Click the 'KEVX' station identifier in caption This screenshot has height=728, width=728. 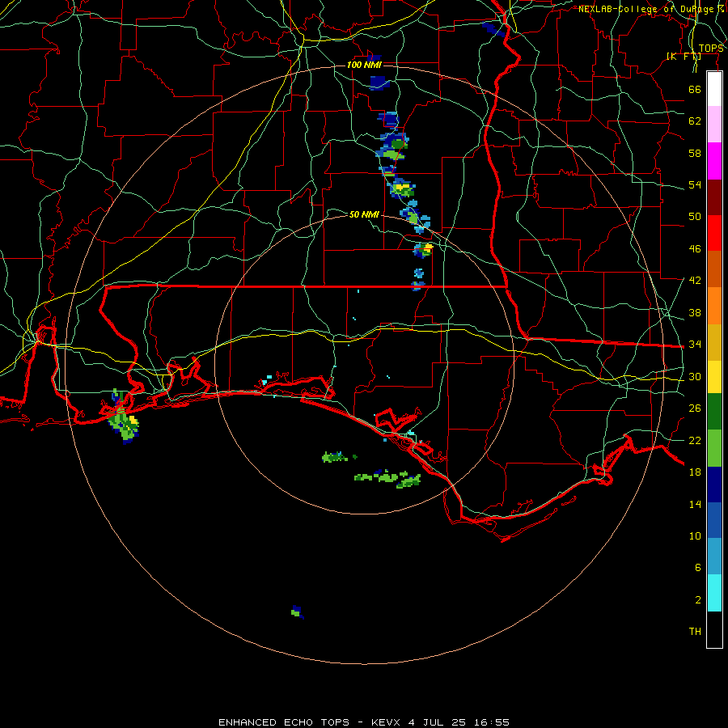pyautogui.click(x=385, y=722)
